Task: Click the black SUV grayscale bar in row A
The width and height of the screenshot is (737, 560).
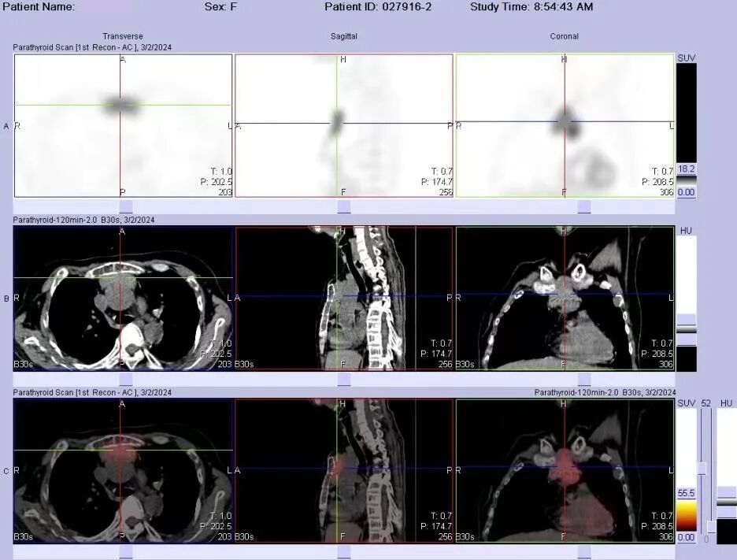Action: [687, 113]
